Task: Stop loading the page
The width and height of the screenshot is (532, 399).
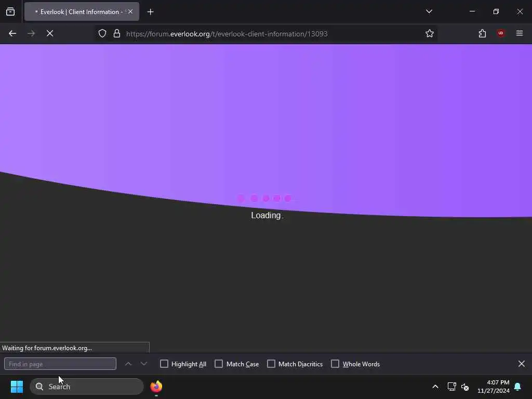Action: [50, 33]
